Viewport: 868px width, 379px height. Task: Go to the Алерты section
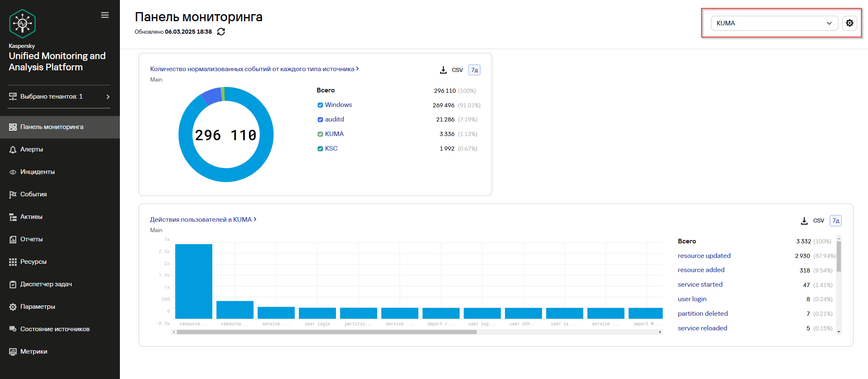coord(60,149)
